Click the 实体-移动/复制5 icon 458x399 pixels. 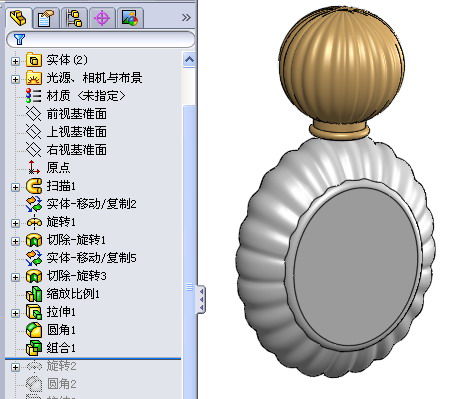(x=34, y=258)
